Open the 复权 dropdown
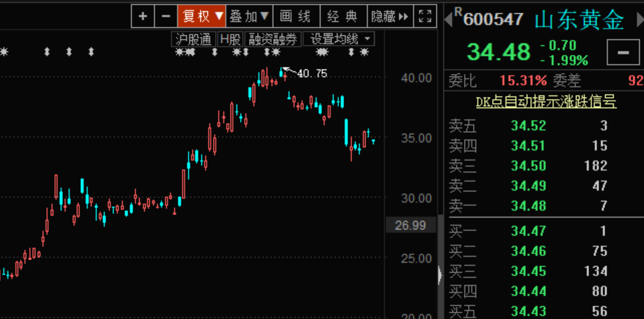The image size is (644, 319). coord(202,17)
